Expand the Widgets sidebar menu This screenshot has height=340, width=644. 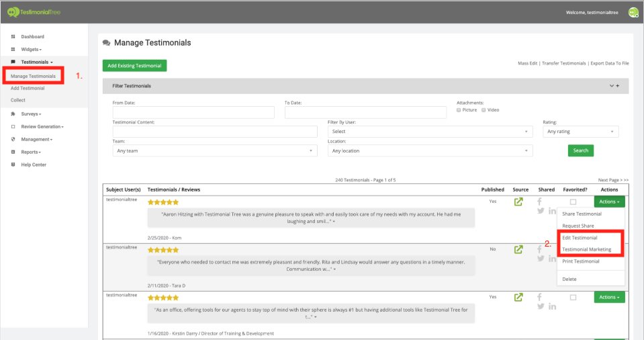click(x=31, y=49)
